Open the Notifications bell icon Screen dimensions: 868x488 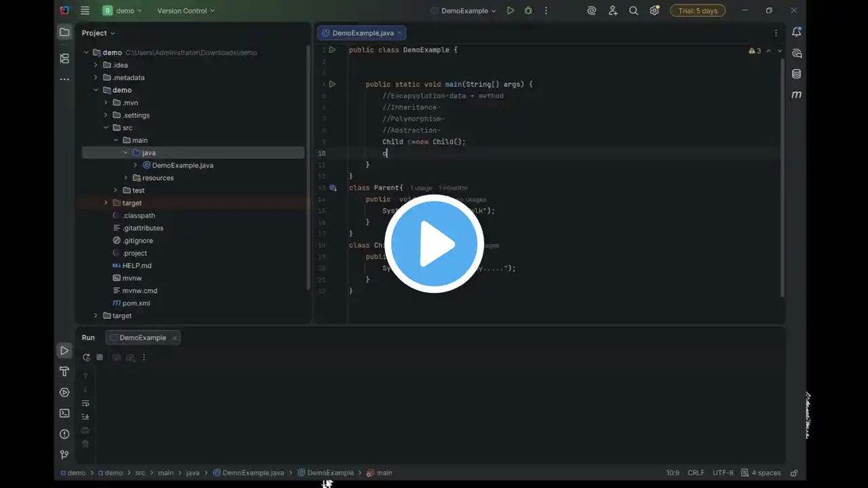click(797, 33)
